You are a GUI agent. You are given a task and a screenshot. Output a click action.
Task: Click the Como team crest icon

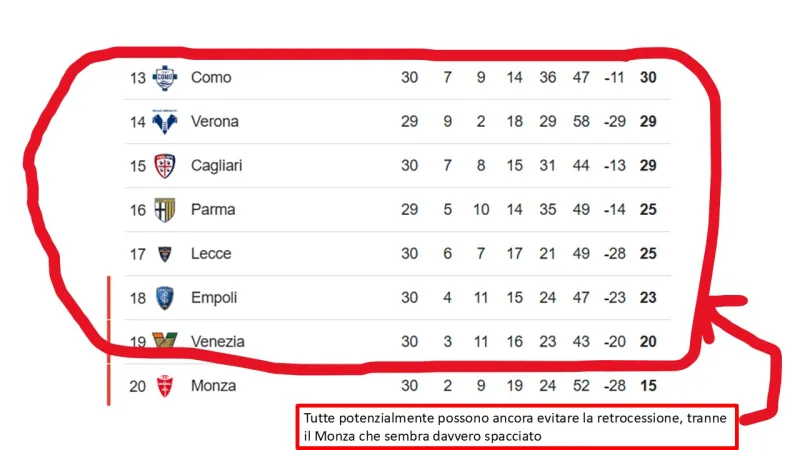pos(165,77)
